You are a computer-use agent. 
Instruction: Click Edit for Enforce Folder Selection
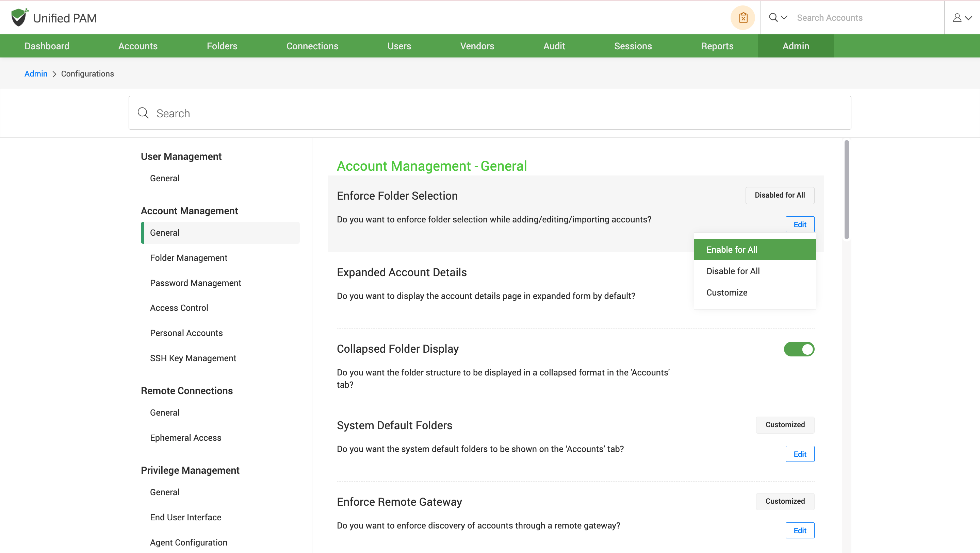click(800, 224)
